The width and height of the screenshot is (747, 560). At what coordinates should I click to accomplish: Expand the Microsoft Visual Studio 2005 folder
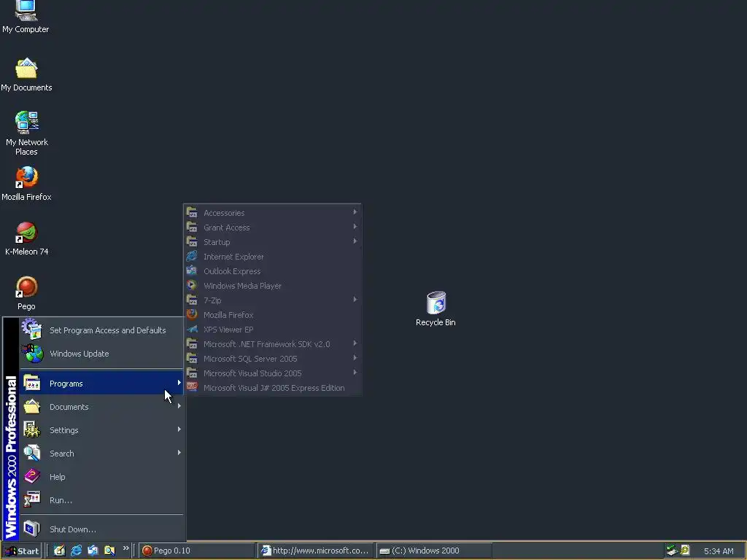pyautogui.click(x=273, y=373)
